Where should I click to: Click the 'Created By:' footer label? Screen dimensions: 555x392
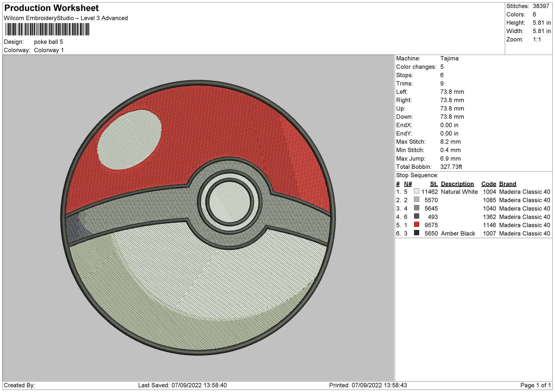click(x=19, y=385)
